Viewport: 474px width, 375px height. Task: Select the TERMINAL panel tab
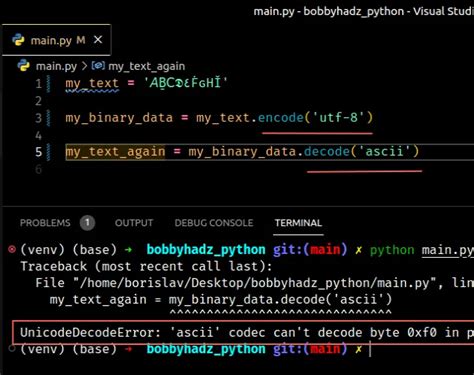(x=298, y=223)
